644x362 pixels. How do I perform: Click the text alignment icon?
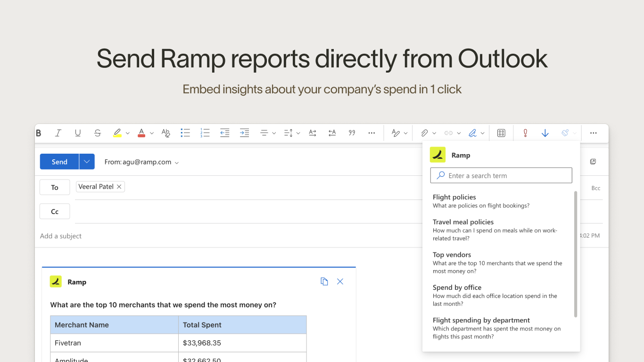[x=264, y=133]
